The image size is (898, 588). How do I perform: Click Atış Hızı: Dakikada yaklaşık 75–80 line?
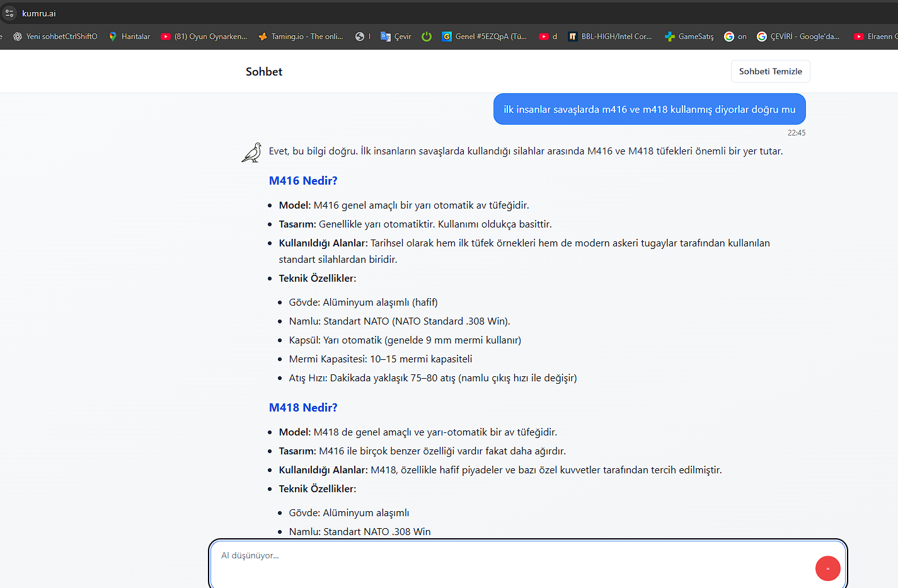[433, 378]
